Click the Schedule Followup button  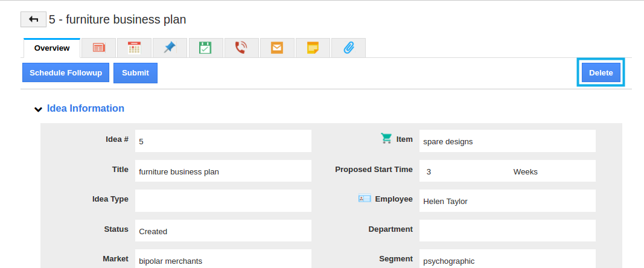click(x=66, y=73)
